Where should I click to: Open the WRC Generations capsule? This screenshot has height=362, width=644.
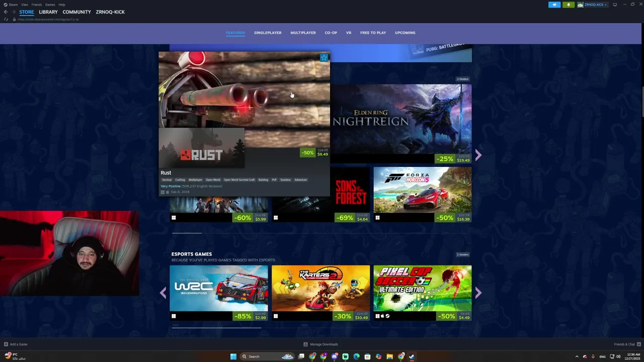pos(219,293)
